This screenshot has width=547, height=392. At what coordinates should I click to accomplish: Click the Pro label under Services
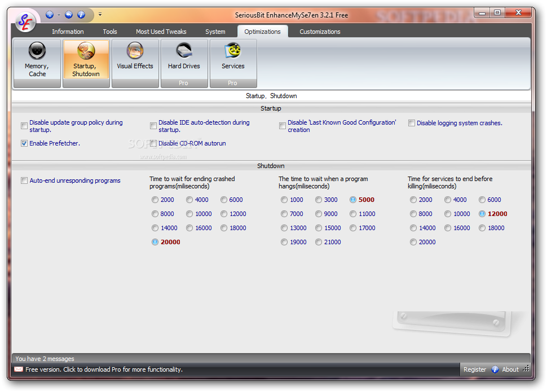tap(232, 83)
